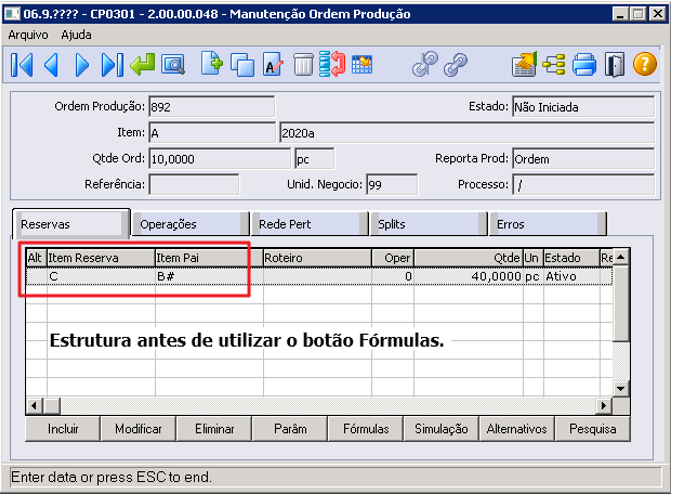Image resolution: width=674 pixels, height=495 pixels.
Task: Go to the last record
Action: (x=112, y=65)
